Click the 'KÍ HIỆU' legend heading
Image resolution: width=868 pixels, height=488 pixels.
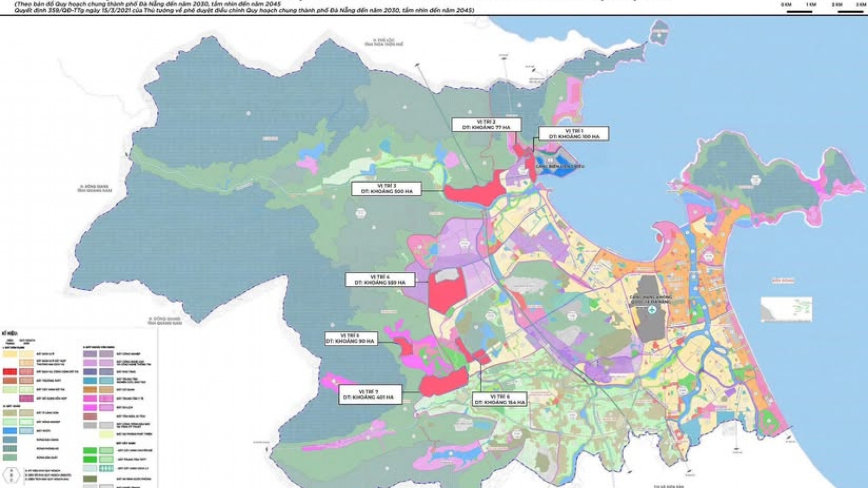[9, 332]
